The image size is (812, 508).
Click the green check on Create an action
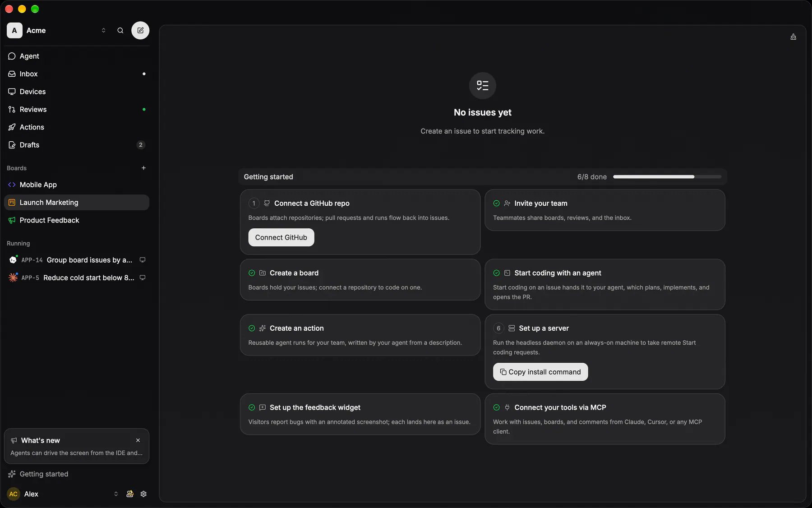click(x=252, y=328)
